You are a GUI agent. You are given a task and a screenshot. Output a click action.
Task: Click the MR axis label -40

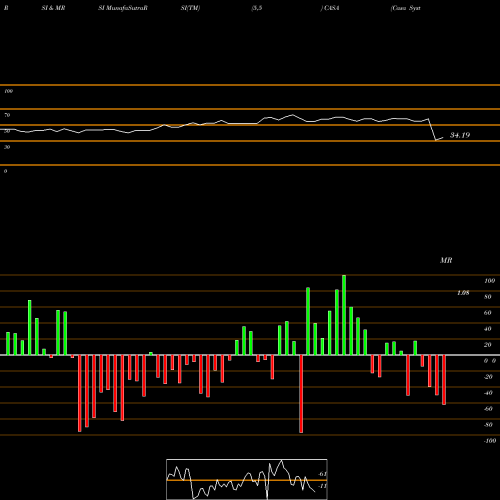[488, 393]
